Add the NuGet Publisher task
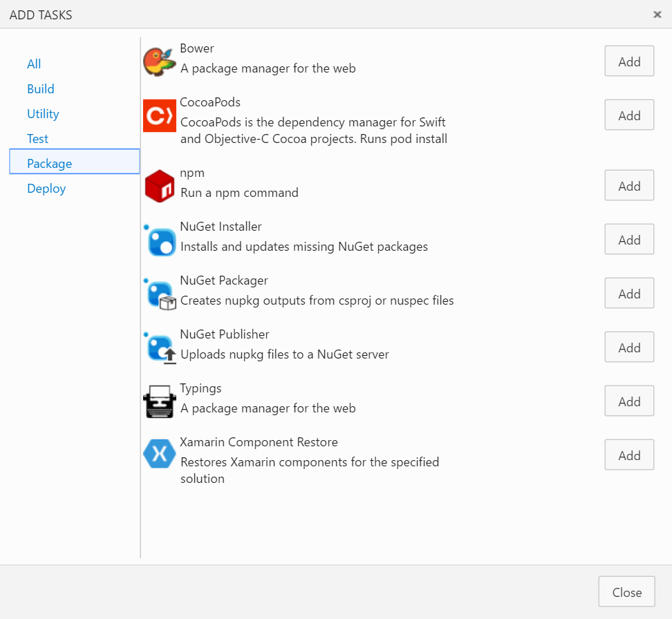 (x=629, y=347)
